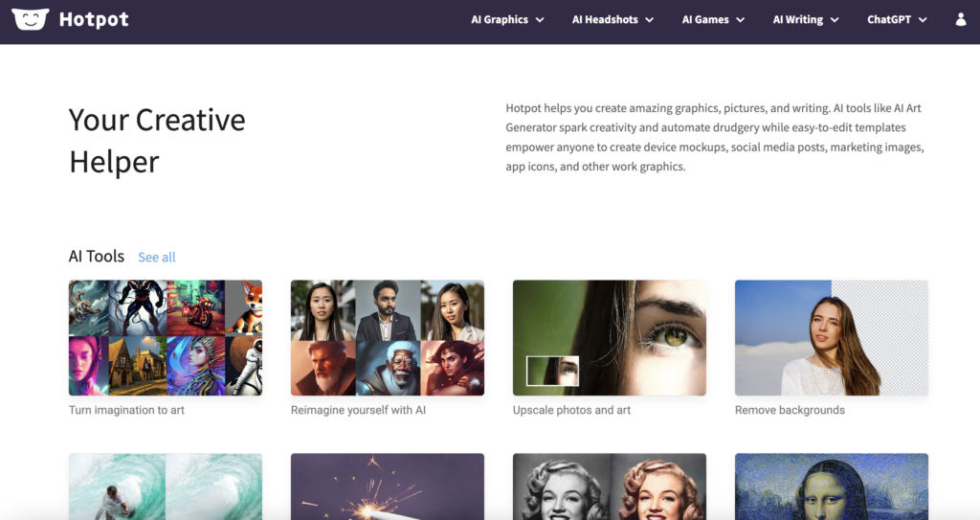Open the AI Games dropdown menu
Image resolution: width=980 pixels, height=520 pixels.
(x=714, y=19)
